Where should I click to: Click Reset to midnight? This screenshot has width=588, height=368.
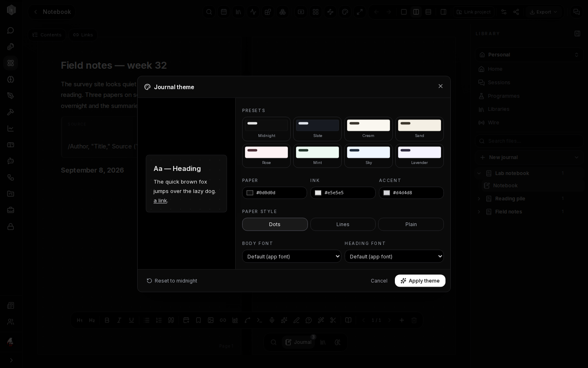pos(172,281)
